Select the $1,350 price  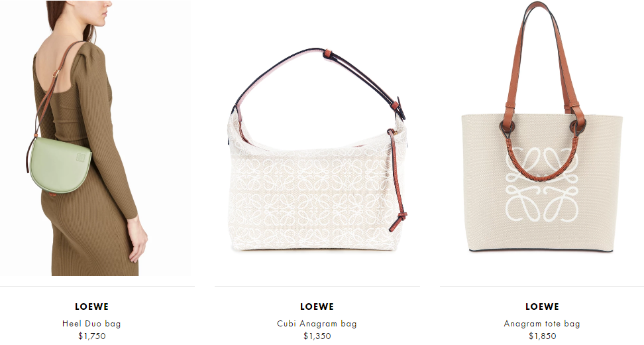click(x=317, y=336)
